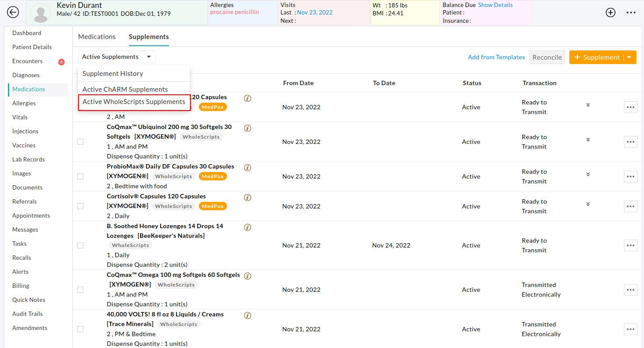The height and width of the screenshot is (348, 644).
Task: Open more options for 40,000 VOLTS! row
Action: (x=630, y=329)
